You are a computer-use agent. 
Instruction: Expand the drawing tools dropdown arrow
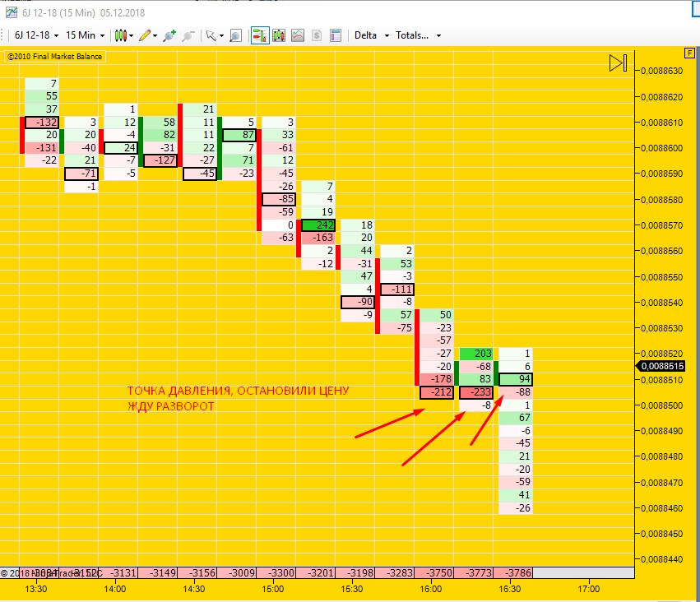pyautogui.click(x=155, y=36)
